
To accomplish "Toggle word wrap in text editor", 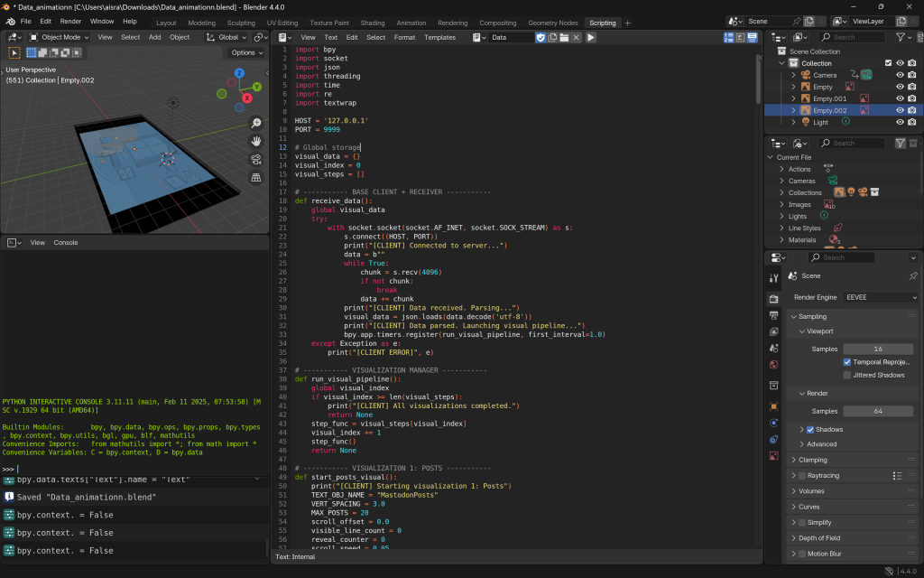I will (740, 37).
